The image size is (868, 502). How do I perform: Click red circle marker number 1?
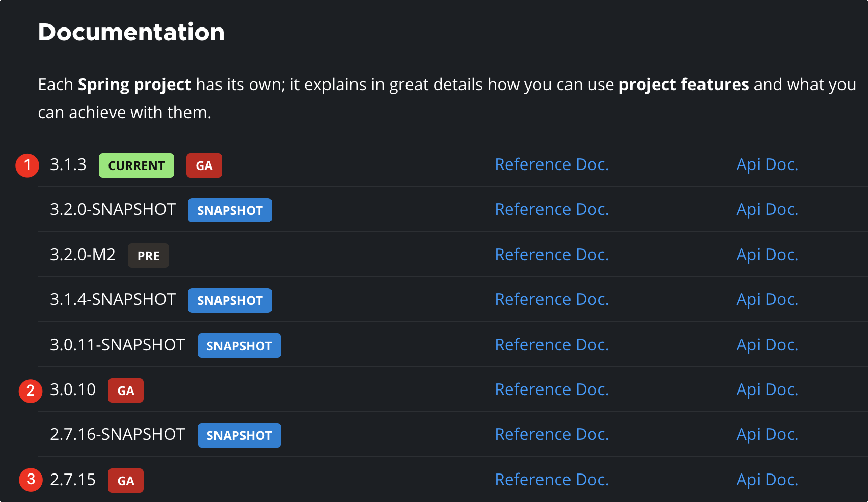(x=28, y=165)
